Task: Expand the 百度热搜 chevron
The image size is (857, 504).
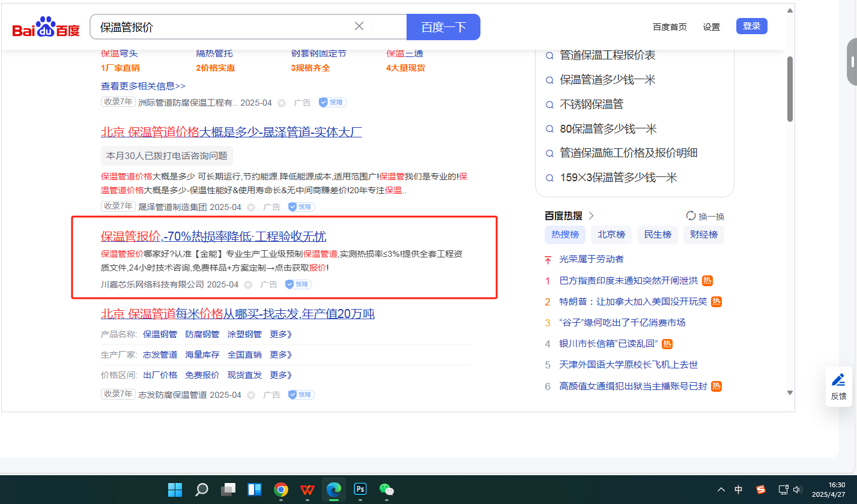Action: coord(592,216)
